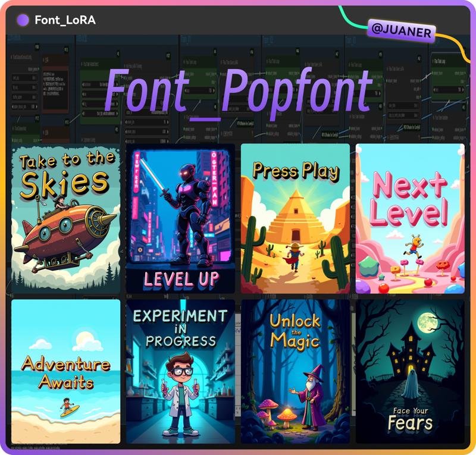View the Face Your Fears poster
Screen dimensions: 476x455
(x=410, y=372)
